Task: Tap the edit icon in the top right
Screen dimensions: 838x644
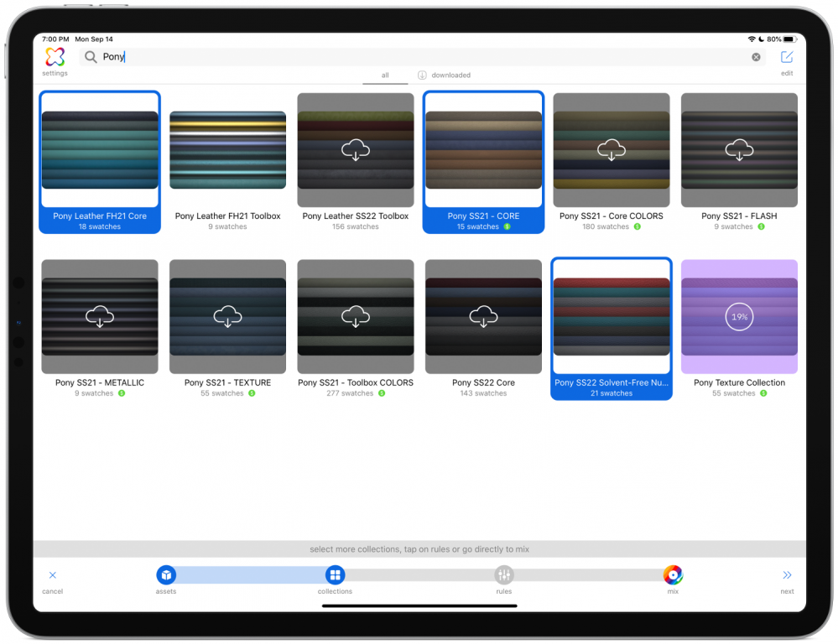Action: point(787,57)
